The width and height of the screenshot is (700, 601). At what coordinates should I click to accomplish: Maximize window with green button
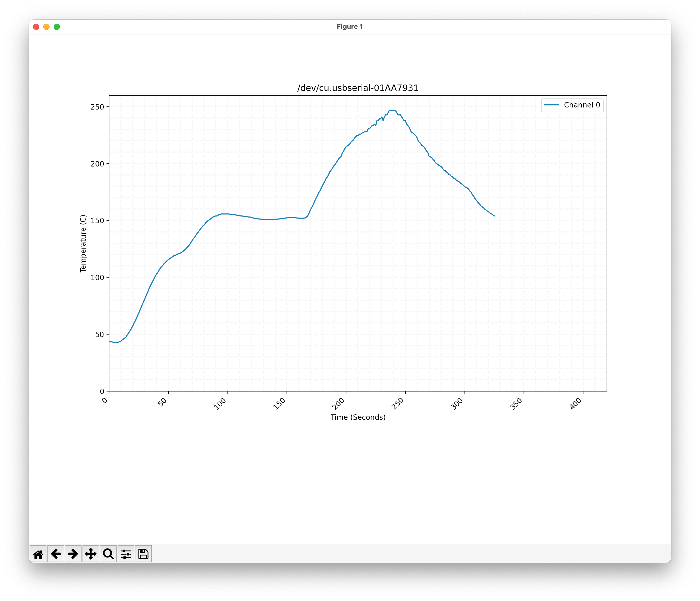57,27
